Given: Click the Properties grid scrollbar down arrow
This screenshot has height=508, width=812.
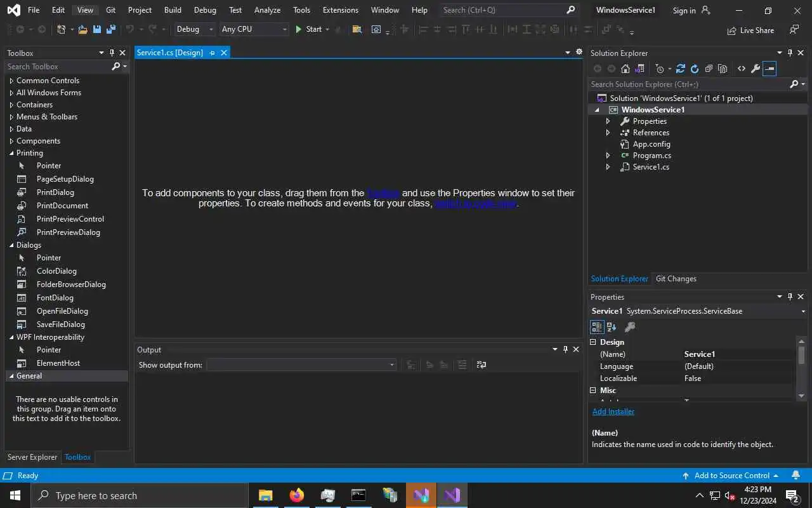Looking at the screenshot, I should [801, 396].
